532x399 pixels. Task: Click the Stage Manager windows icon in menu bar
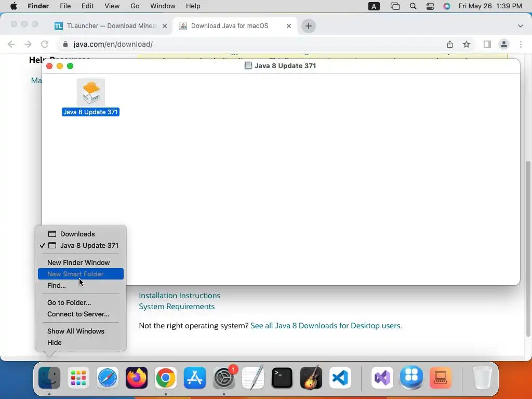[x=395, y=6]
